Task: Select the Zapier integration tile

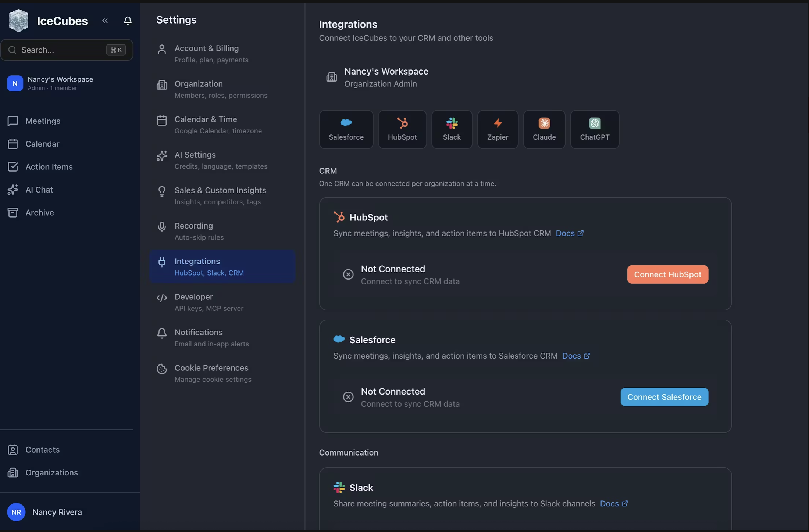Action: pos(498,129)
